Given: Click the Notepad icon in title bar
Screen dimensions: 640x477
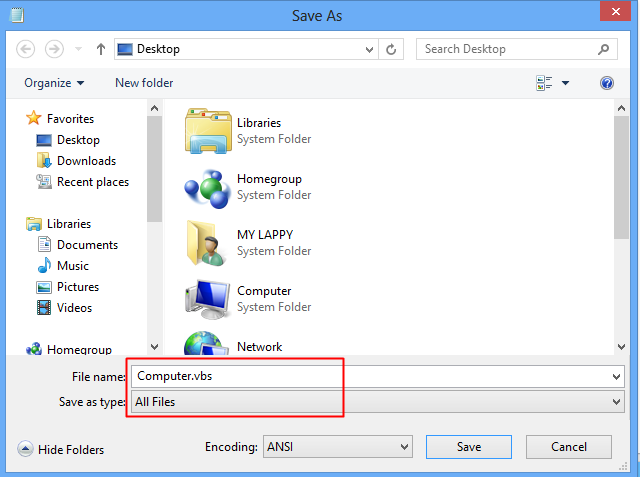Looking at the screenshot, I should point(17,15).
